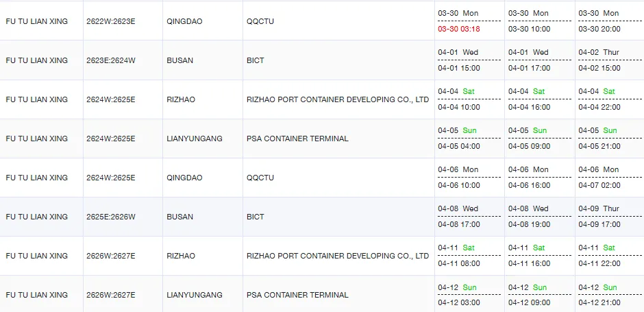This screenshot has height=312, width=644.
Task: Select the 04-12 21:00 time entry
Action: (599, 302)
